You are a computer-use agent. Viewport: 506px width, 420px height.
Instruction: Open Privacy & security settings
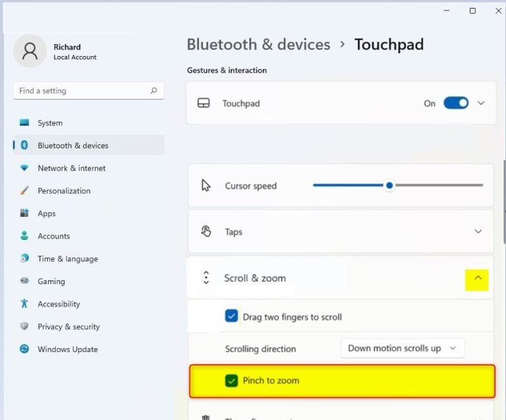[x=89, y=326]
